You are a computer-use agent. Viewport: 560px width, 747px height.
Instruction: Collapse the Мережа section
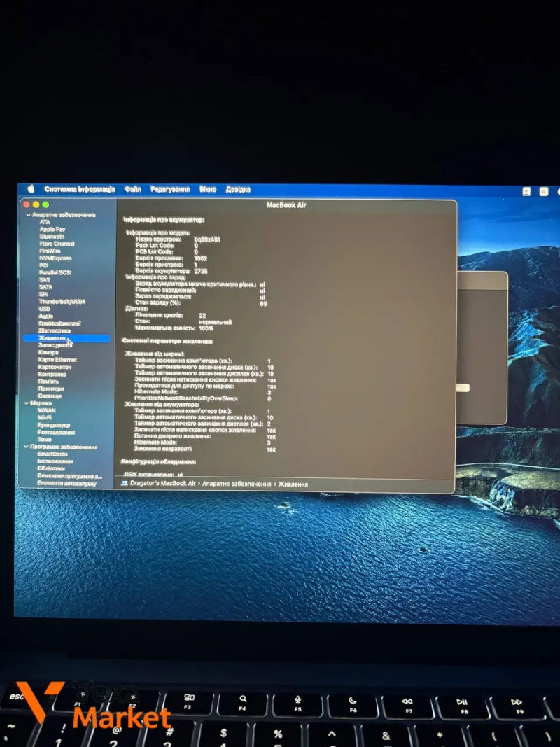pos(27,403)
